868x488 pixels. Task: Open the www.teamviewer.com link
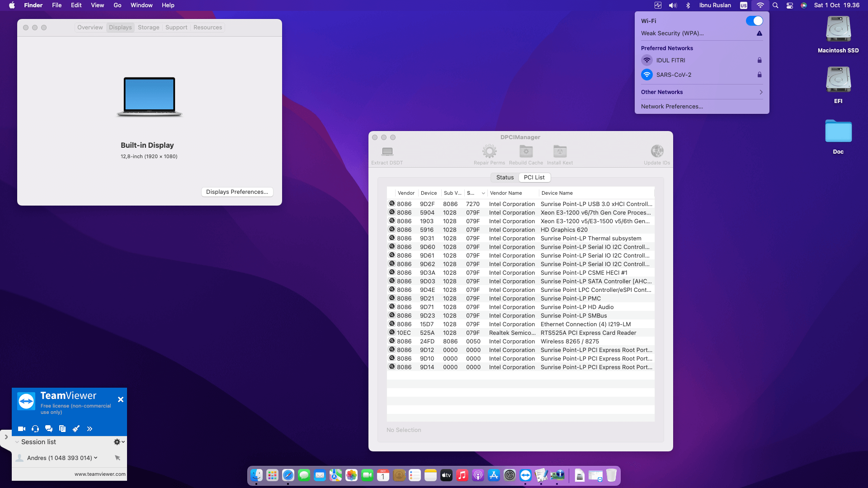(x=100, y=474)
